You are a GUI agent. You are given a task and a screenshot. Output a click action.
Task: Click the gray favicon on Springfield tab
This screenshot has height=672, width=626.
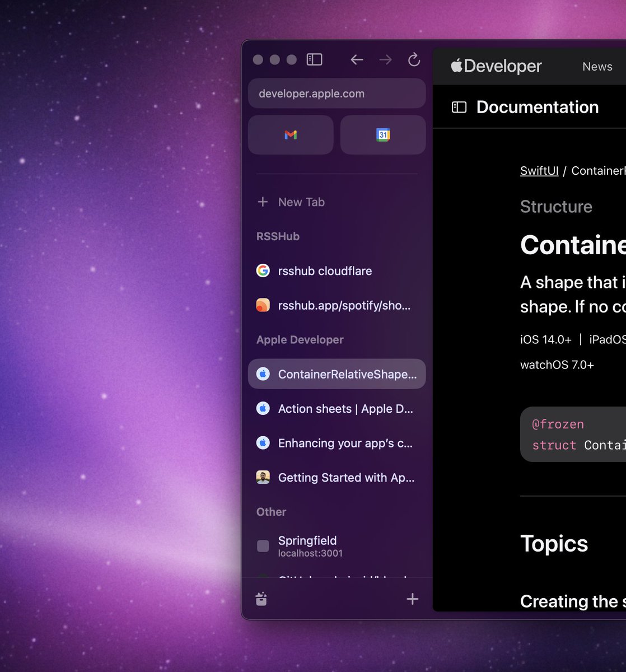pyautogui.click(x=263, y=546)
